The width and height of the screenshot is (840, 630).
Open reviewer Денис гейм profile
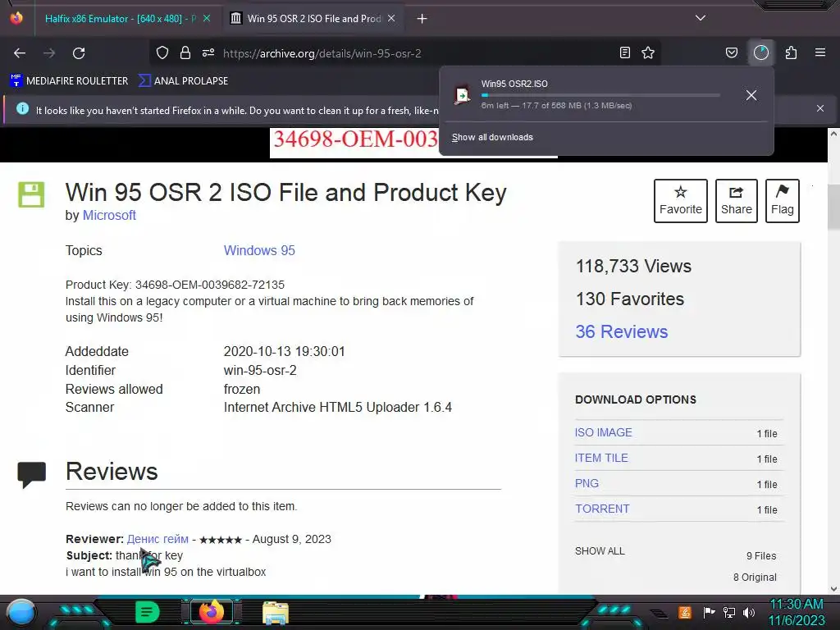[157, 539]
